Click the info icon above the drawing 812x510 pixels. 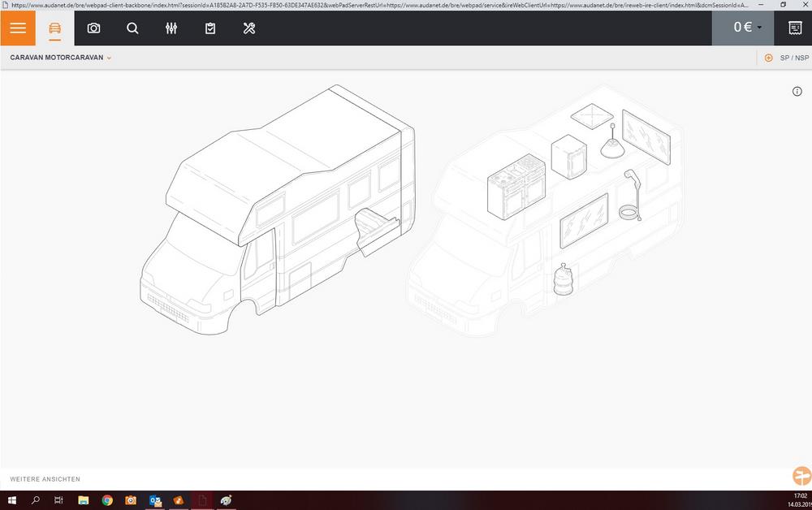[797, 91]
